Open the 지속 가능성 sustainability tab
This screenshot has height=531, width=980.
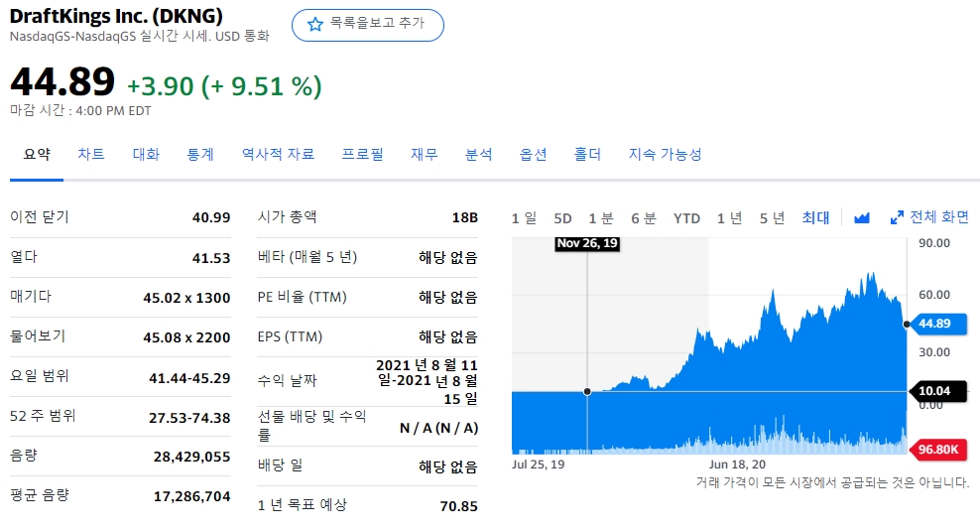coord(665,155)
